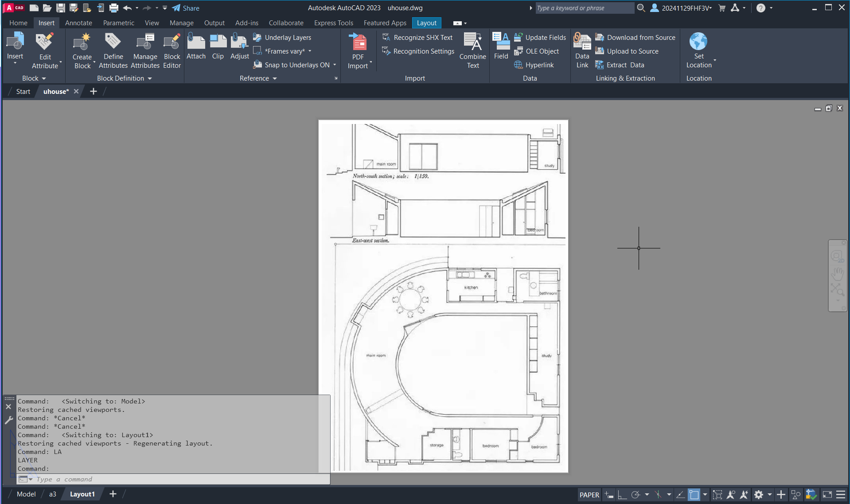850x504 pixels.
Task: Click the Combine Text tool
Action: [x=472, y=50]
